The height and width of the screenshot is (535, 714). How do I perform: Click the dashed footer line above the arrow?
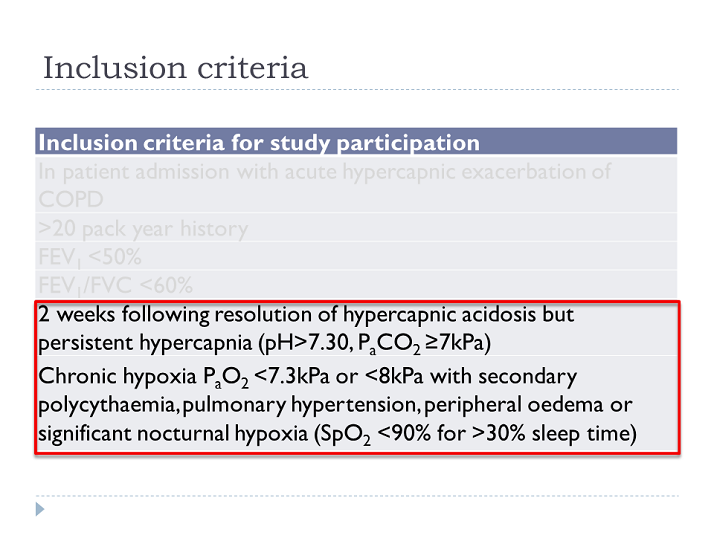click(357, 496)
